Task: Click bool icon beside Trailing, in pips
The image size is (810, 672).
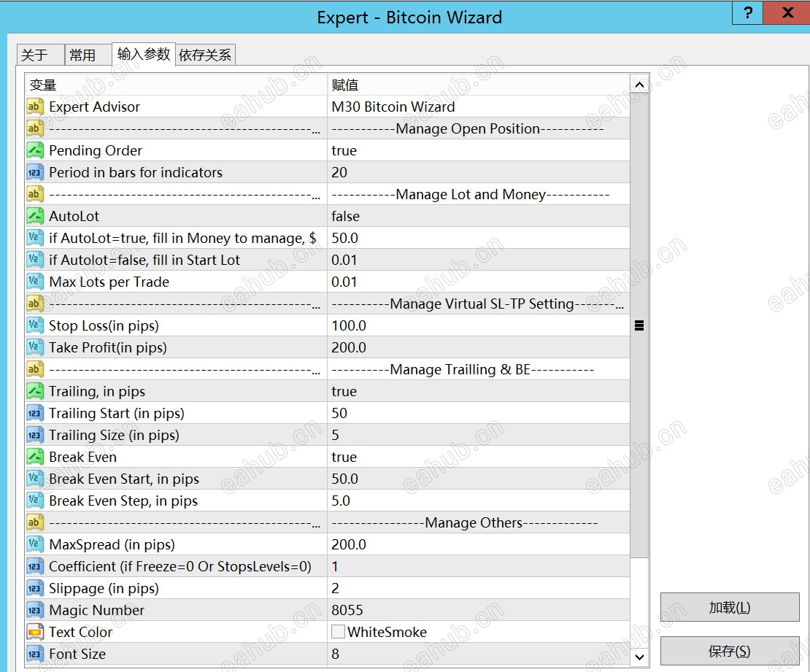Action: click(x=34, y=391)
